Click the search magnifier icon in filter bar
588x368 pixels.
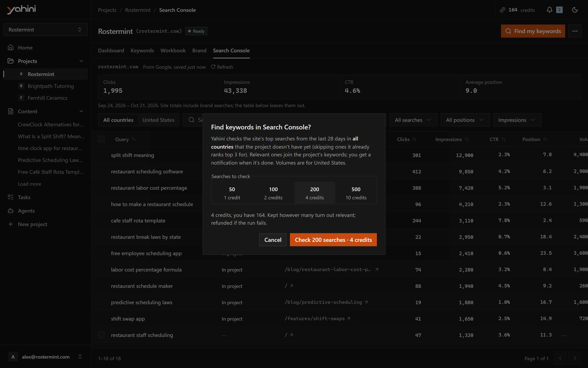192,120
